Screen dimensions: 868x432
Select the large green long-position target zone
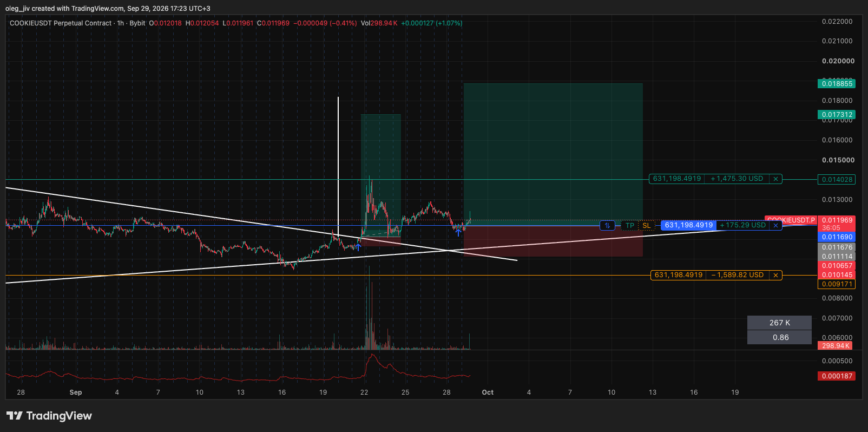(553, 154)
